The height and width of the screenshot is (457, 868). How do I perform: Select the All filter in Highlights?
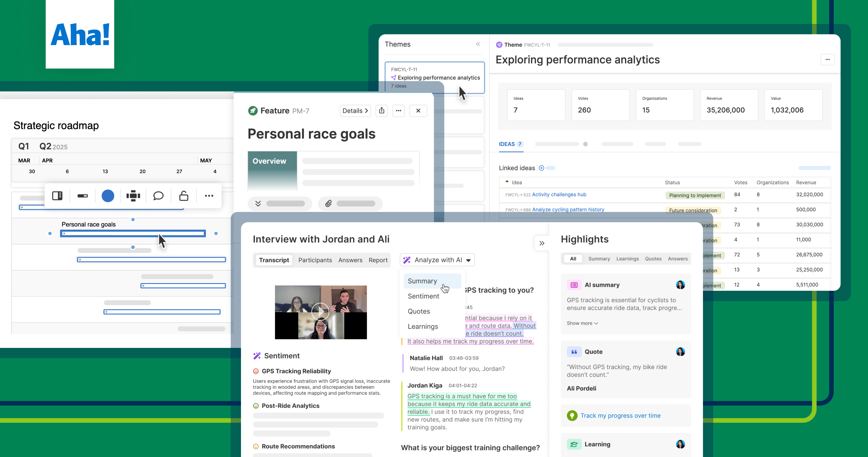coord(573,259)
